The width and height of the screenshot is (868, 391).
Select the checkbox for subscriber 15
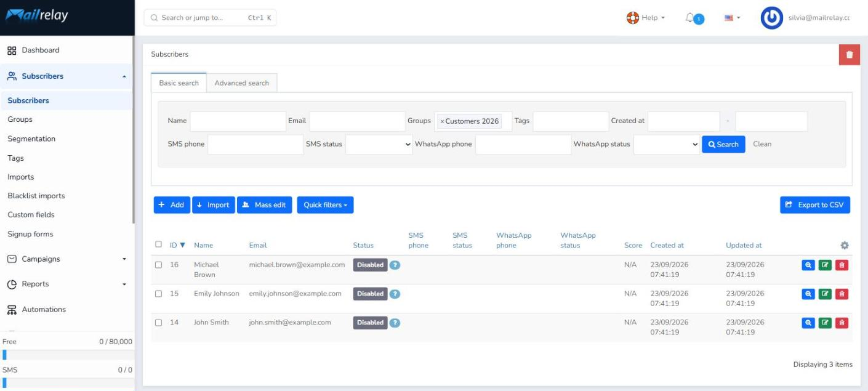click(159, 294)
